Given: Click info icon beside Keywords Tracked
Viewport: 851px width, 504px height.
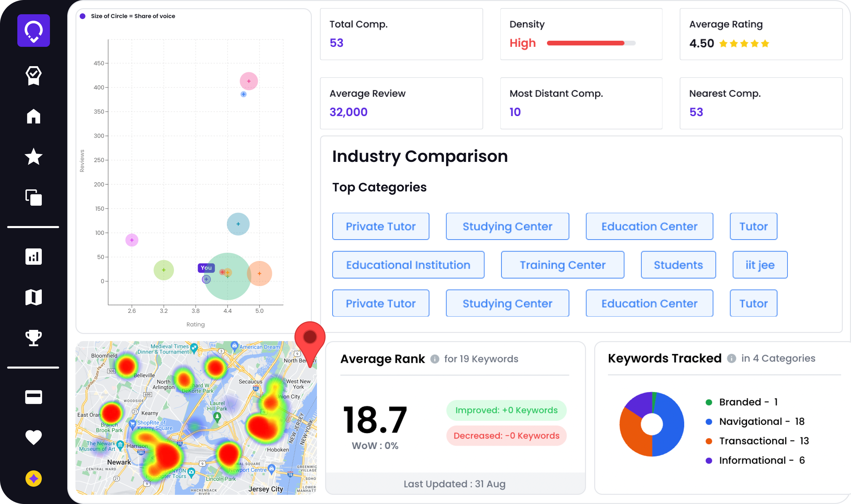Looking at the screenshot, I should (731, 358).
